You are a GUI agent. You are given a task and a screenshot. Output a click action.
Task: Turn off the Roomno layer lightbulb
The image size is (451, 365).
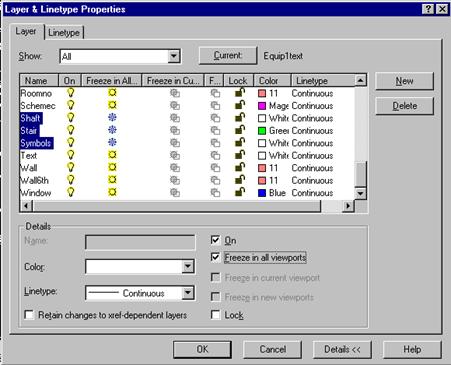(x=71, y=93)
